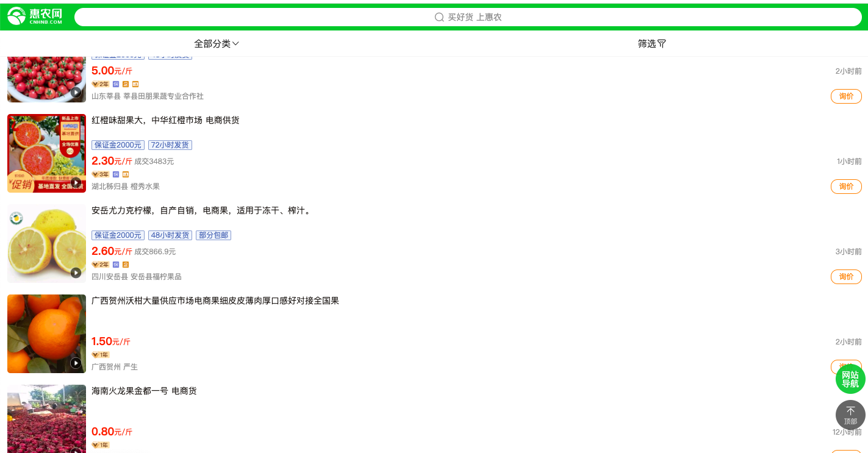Open the 红橙味甜果大 listing title

click(165, 120)
